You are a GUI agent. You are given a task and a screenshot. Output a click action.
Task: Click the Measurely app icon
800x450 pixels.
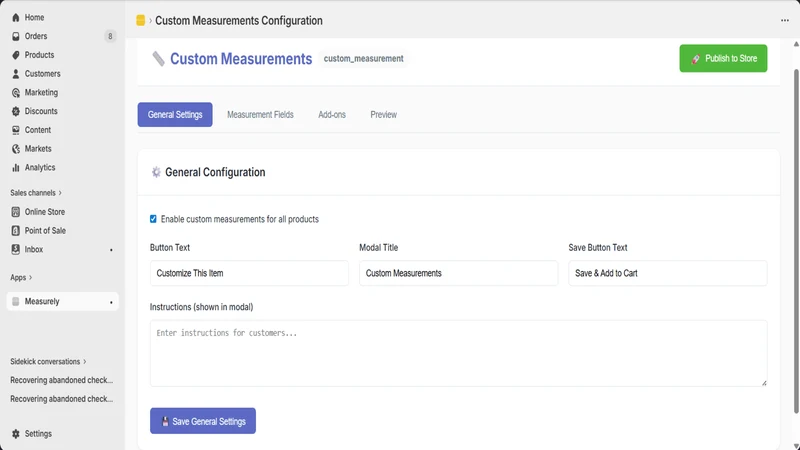16,302
